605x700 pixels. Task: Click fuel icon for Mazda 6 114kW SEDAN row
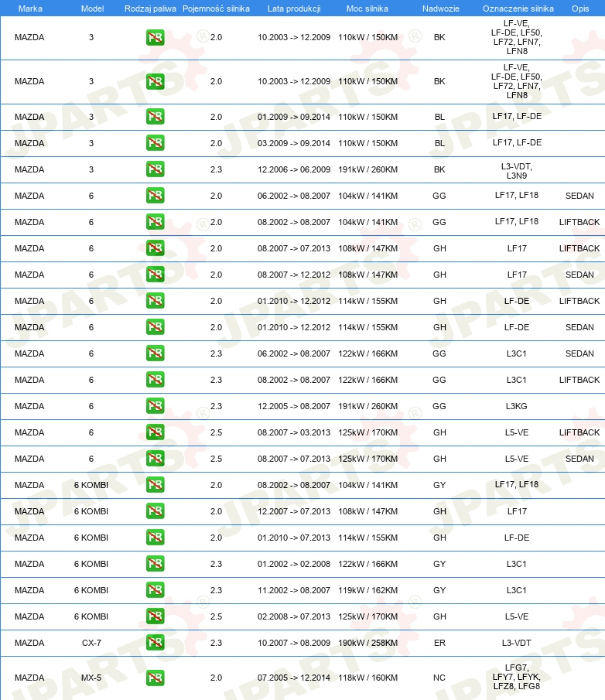pos(155,327)
